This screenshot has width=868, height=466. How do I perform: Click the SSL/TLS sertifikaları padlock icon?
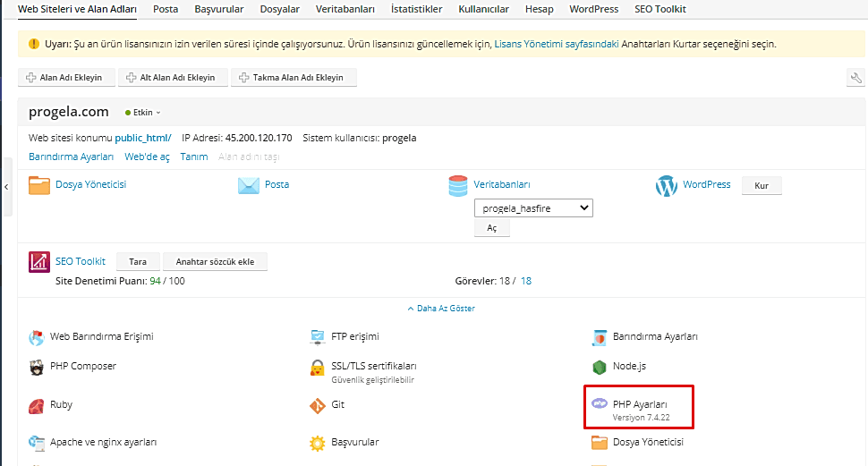coord(317,368)
